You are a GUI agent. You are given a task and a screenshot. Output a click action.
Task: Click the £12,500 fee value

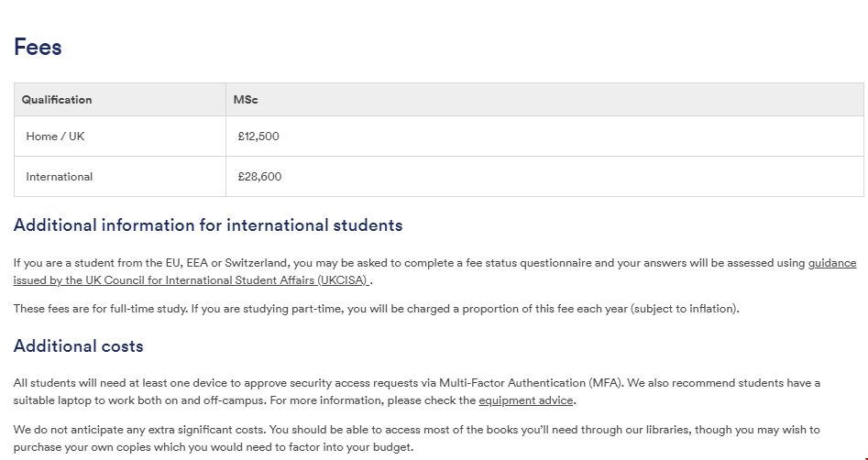click(258, 137)
